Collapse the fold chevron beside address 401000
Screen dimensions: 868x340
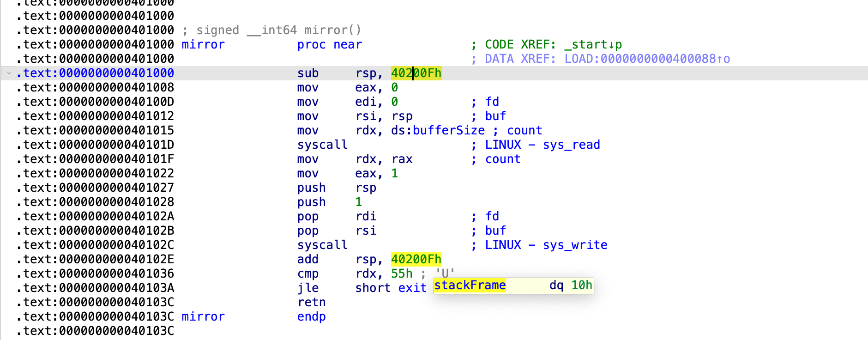[x=9, y=73]
